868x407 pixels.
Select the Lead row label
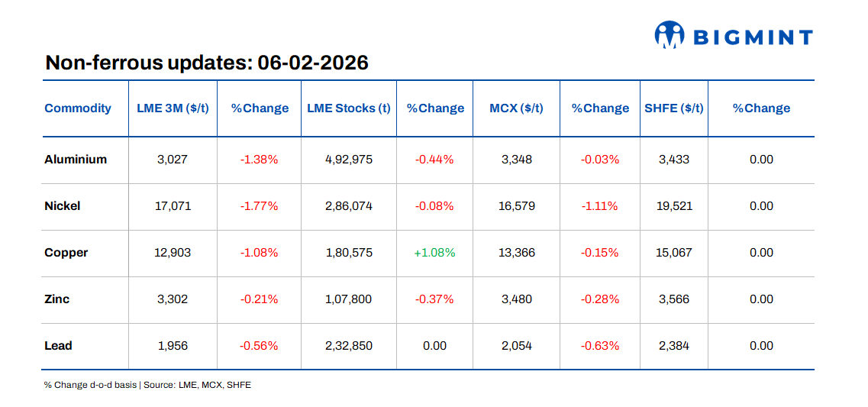[x=58, y=346]
